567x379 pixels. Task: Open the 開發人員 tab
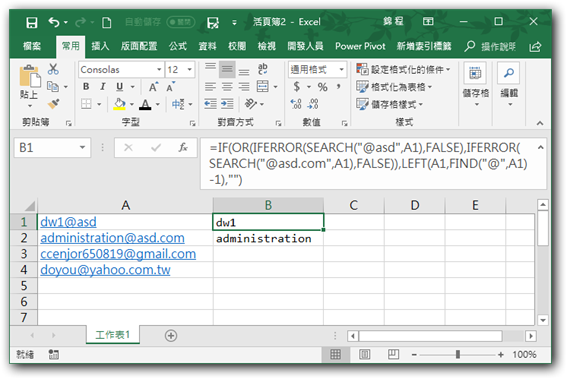(305, 46)
